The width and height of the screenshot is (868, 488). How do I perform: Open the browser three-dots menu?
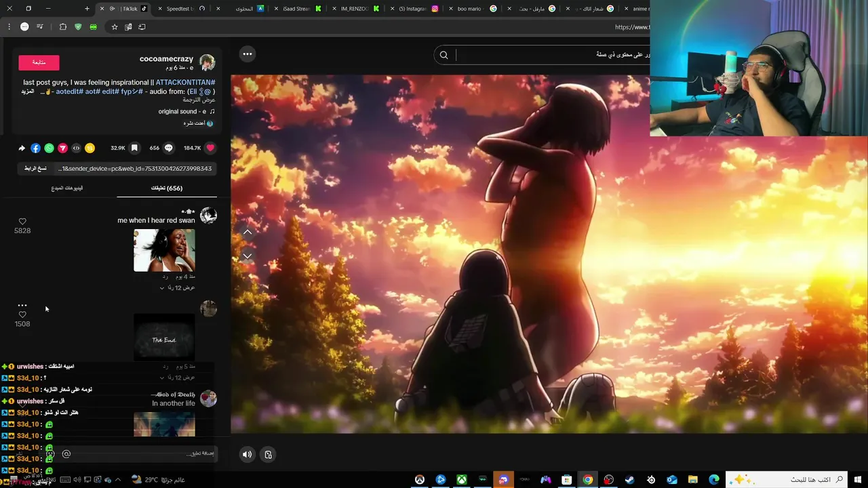pos(9,27)
